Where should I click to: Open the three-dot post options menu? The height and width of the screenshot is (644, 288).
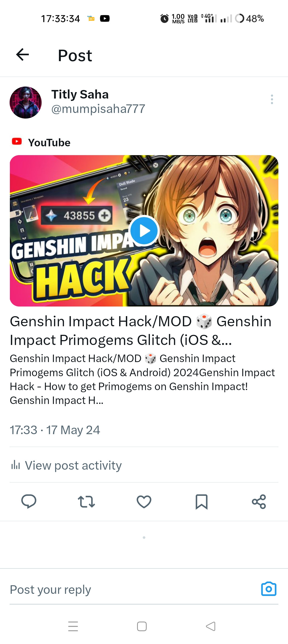272,99
